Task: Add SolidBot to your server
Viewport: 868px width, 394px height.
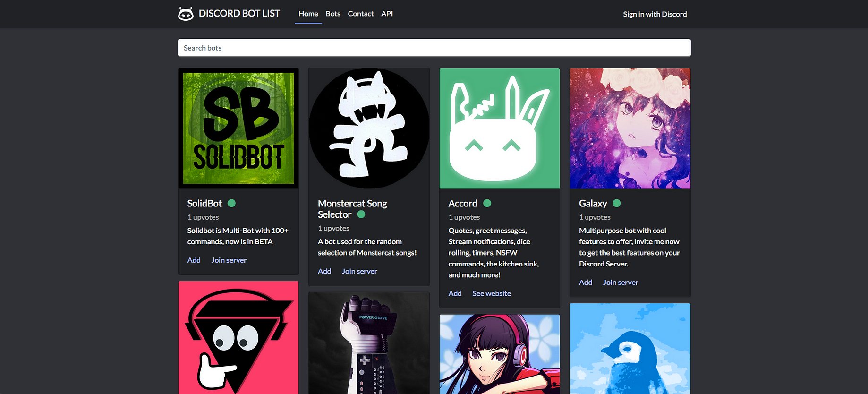Action: (x=194, y=260)
